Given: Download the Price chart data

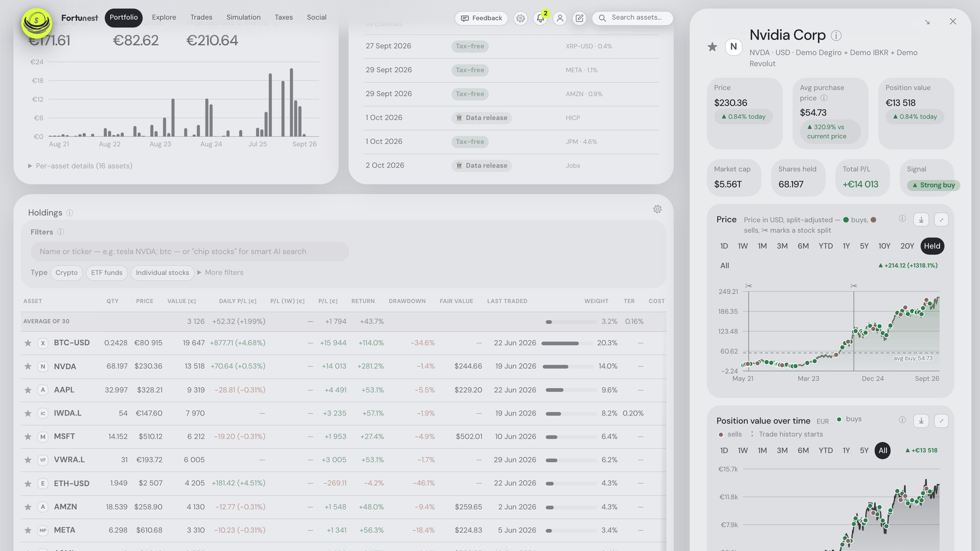Looking at the screenshot, I should point(922,220).
